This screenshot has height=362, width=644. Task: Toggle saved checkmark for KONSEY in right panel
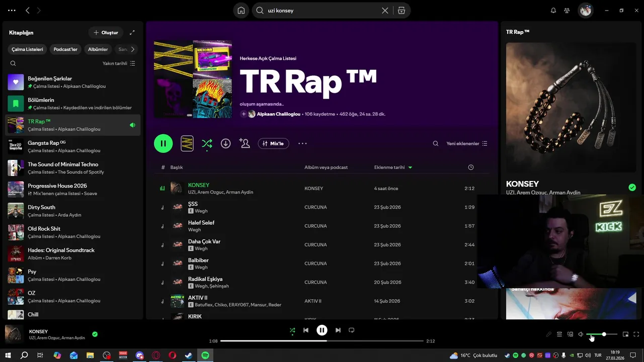point(632,188)
